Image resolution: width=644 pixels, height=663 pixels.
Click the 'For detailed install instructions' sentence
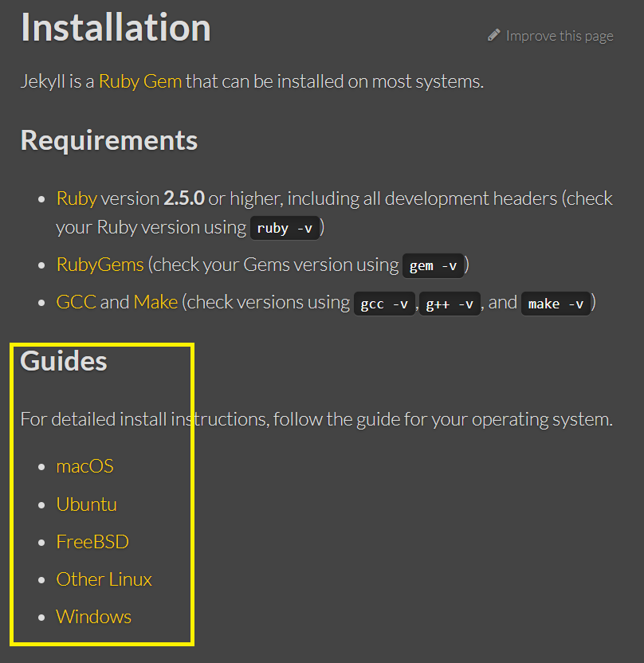pyautogui.click(x=316, y=419)
